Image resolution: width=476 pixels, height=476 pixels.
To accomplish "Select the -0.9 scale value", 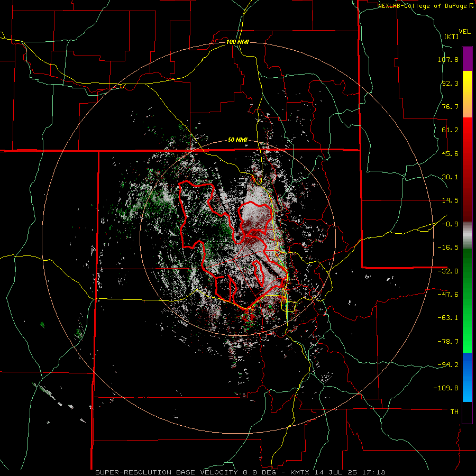I will pyautogui.click(x=450, y=224).
